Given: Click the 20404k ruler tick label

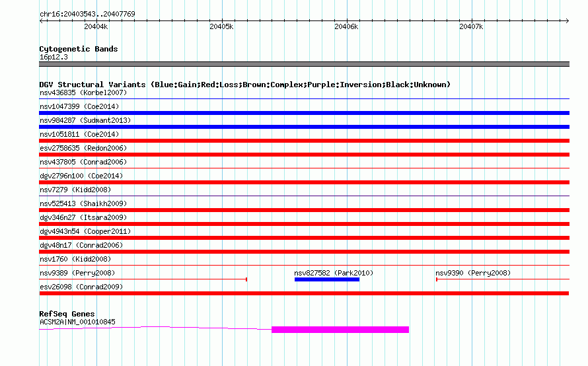Looking at the screenshot, I should (96, 26).
